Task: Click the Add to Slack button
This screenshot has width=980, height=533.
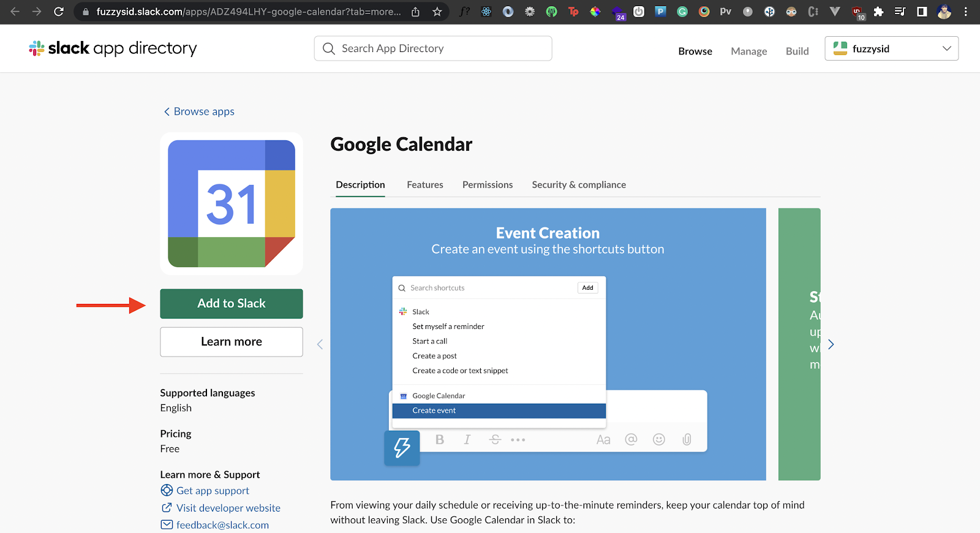Action: click(232, 304)
